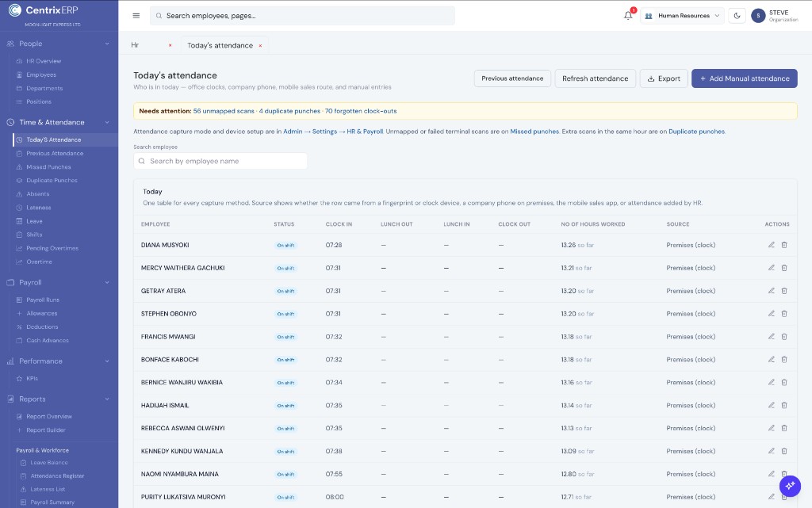Click Add Manual attendance button
The image size is (812, 508).
click(x=744, y=78)
